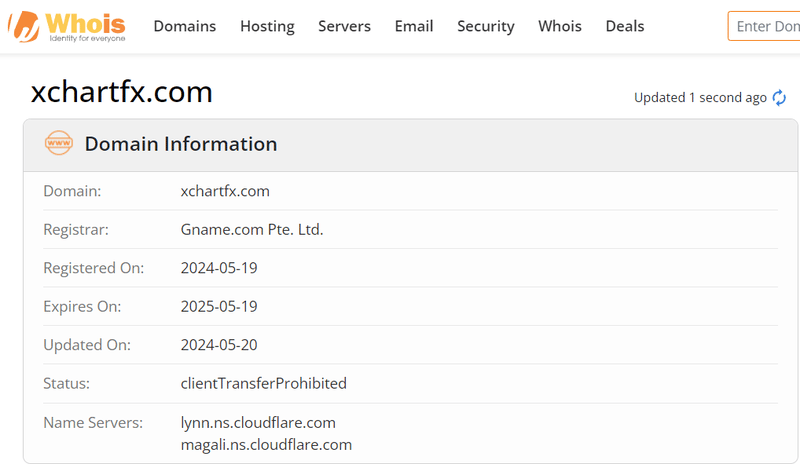Open the Security menu
The width and height of the screenshot is (800, 464).
click(x=485, y=26)
